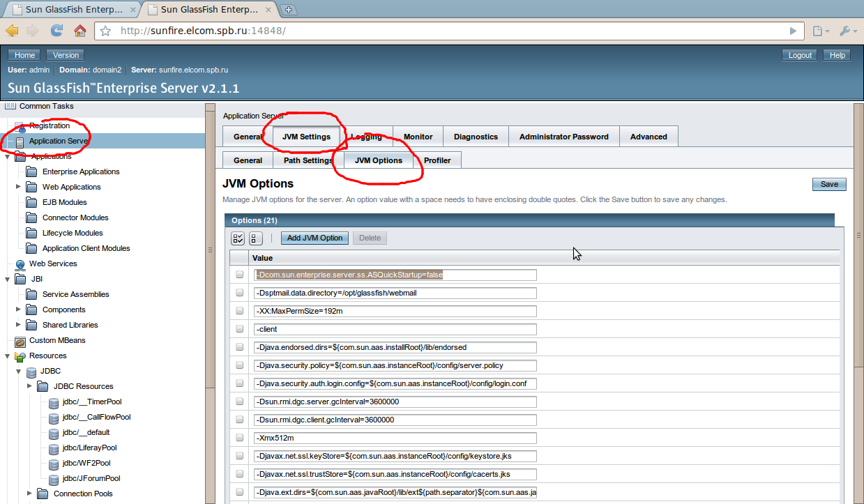Click the browser reload icon
The height and width of the screenshot is (504, 864).
click(x=56, y=31)
